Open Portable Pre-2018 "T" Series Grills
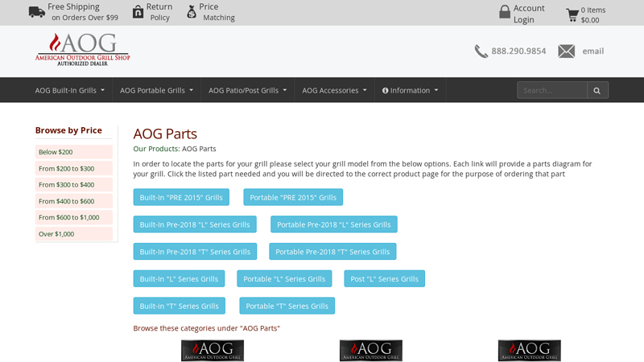644x362 pixels. [x=332, y=252]
